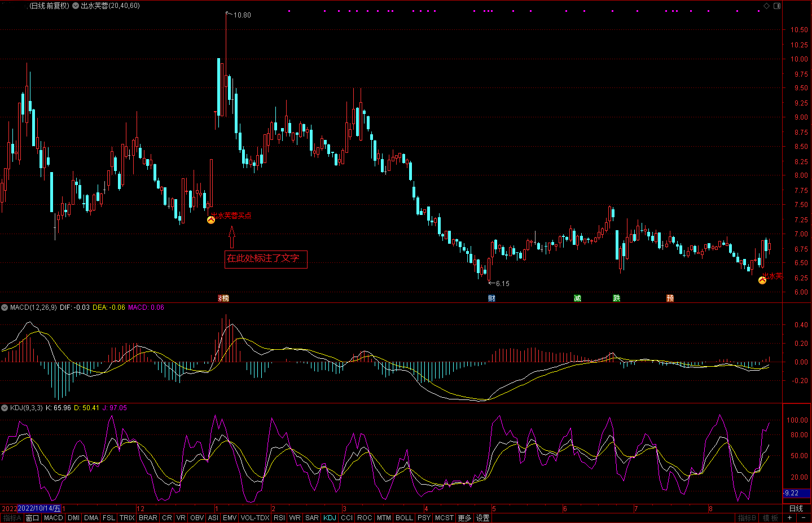
Task: Click the plus zoom-in button
Action: [789, 517]
